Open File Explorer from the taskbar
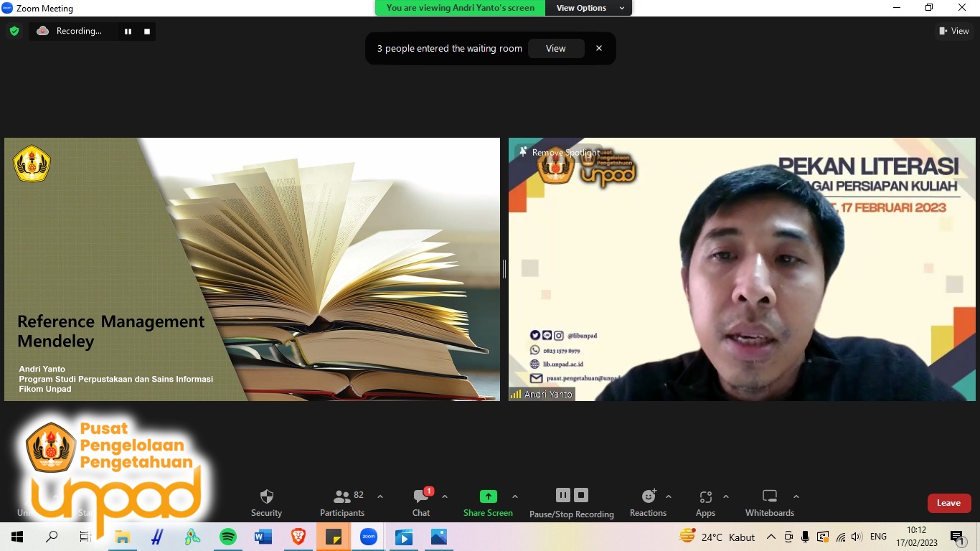This screenshot has width=980, height=551. point(122,537)
